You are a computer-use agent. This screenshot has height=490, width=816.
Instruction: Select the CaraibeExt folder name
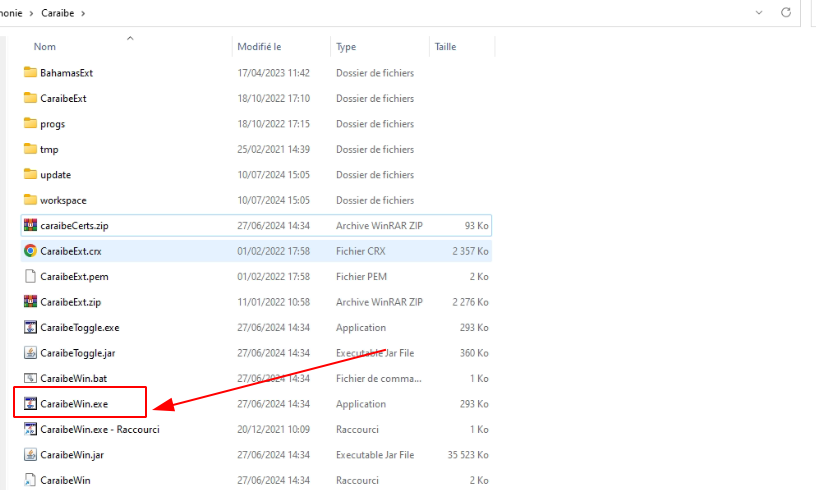[63, 98]
